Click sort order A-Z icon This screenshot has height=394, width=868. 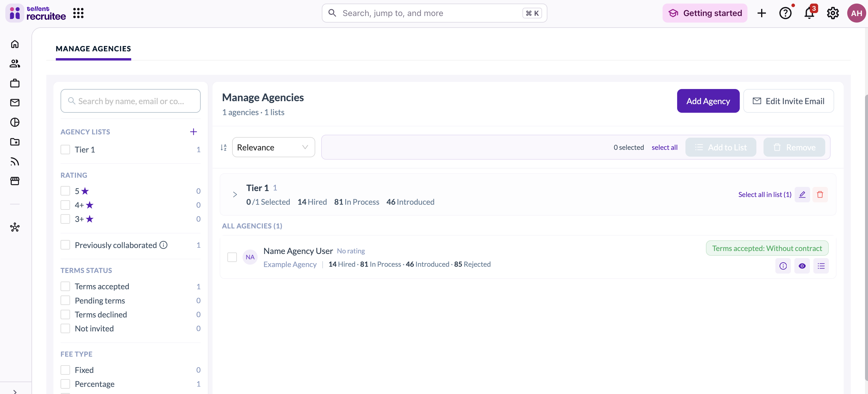click(224, 147)
